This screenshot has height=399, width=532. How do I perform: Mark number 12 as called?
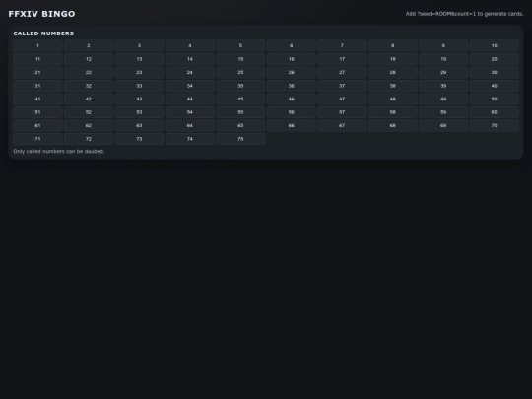click(89, 59)
